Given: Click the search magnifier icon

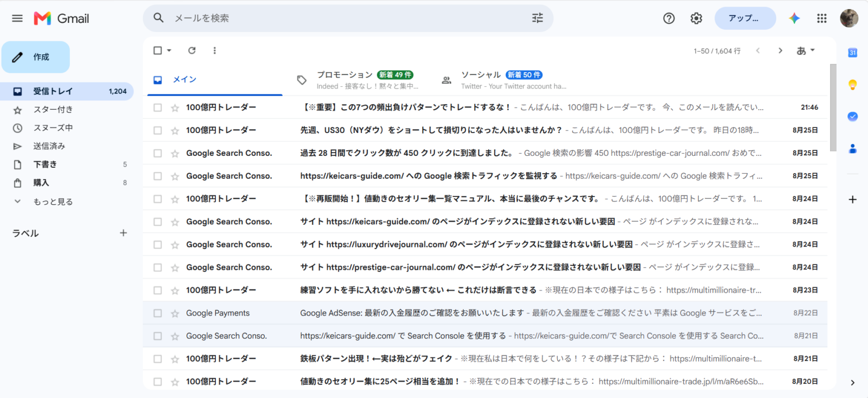Looking at the screenshot, I should (x=158, y=18).
